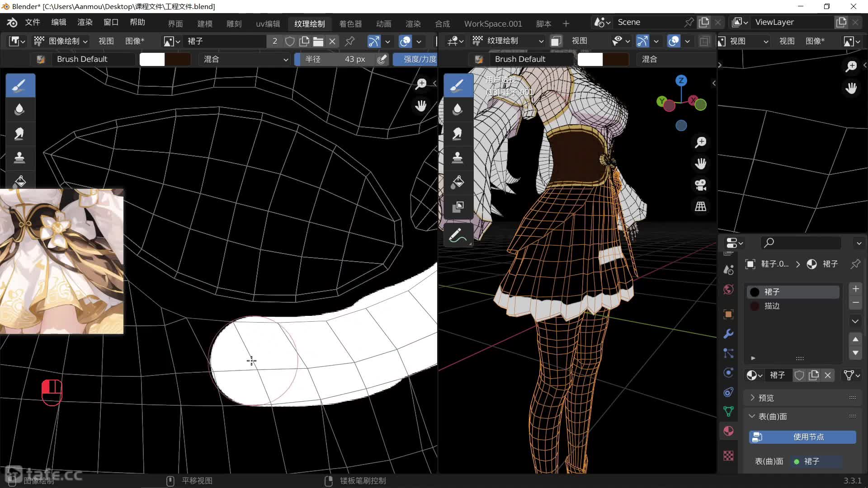Image resolution: width=868 pixels, height=488 pixels.
Task: Open the 文件 menu
Action: click(33, 22)
